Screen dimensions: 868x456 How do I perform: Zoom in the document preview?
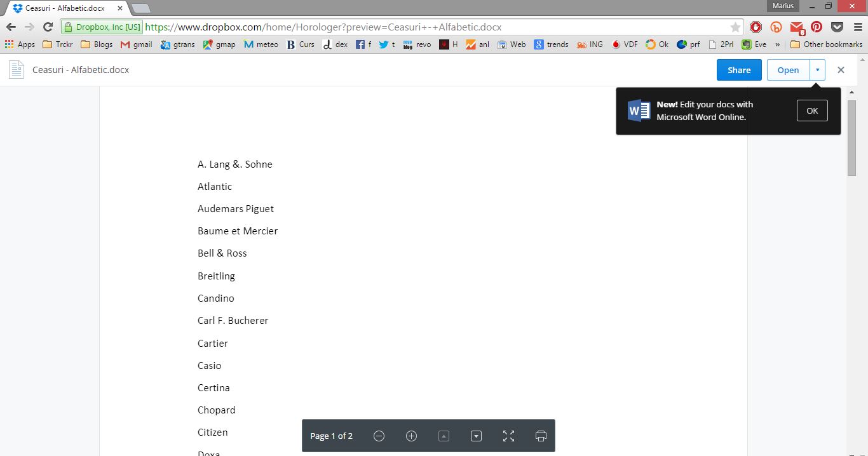click(411, 436)
